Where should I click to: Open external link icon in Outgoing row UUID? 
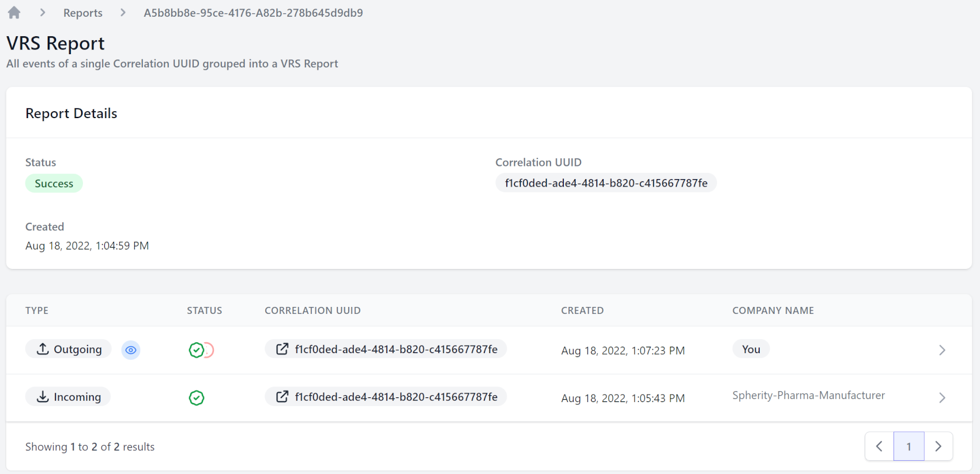click(x=282, y=349)
